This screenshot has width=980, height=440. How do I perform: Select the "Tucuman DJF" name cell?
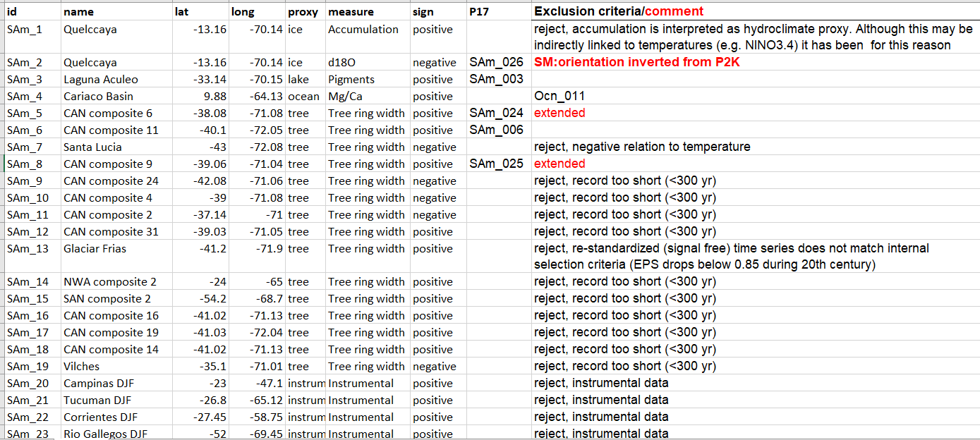point(97,401)
